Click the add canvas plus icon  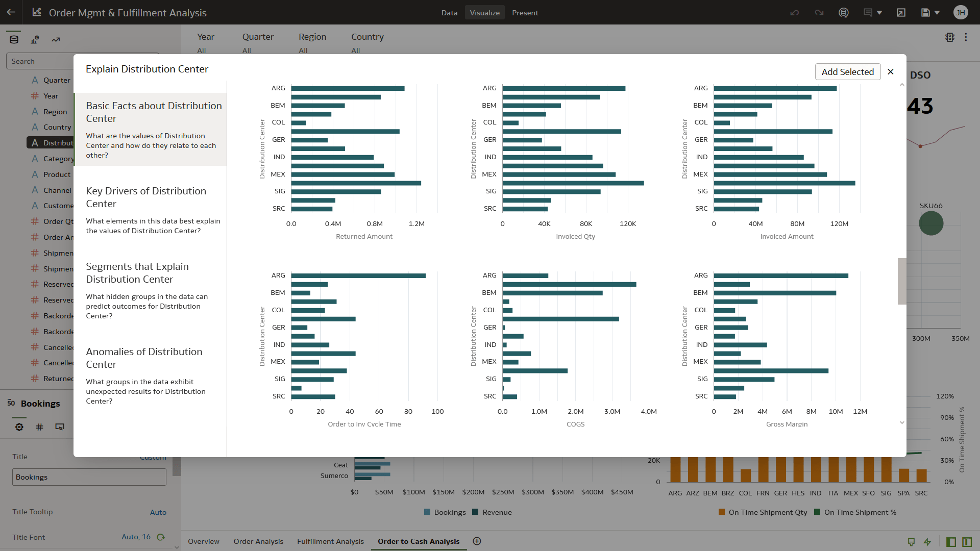coord(477,541)
